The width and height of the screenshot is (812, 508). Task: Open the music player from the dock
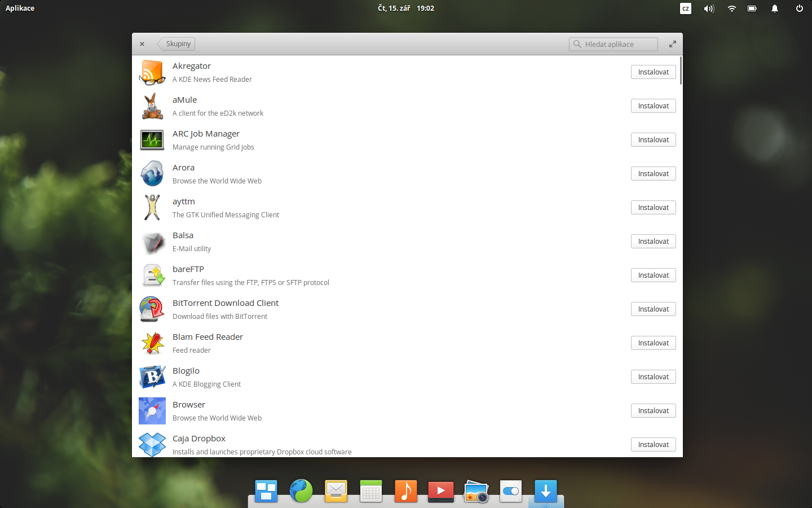(405, 491)
